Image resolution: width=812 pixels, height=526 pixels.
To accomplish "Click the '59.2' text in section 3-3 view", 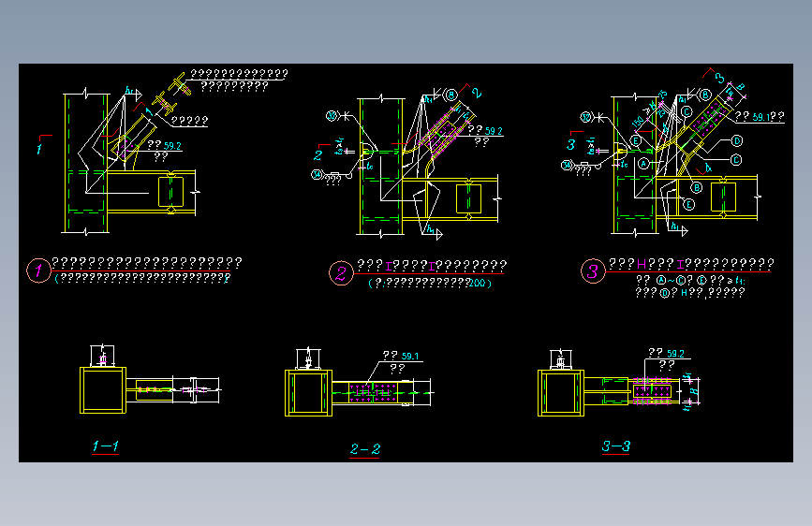I will tap(676, 354).
